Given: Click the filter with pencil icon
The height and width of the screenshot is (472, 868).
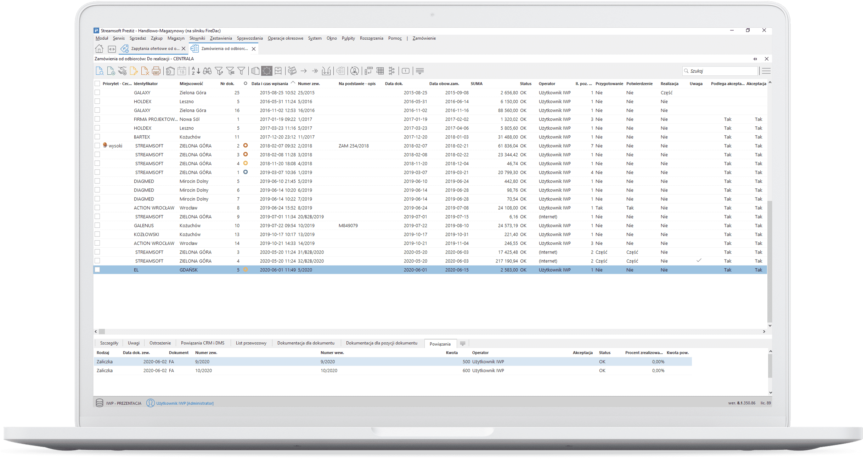Looking at the screenshot, I should (x=219, y=71).
